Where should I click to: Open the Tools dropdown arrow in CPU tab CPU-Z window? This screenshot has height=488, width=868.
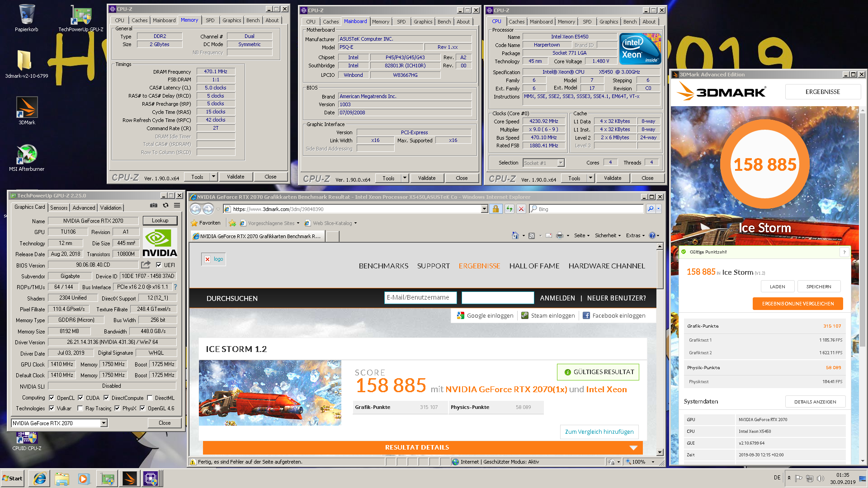[590, 178]
